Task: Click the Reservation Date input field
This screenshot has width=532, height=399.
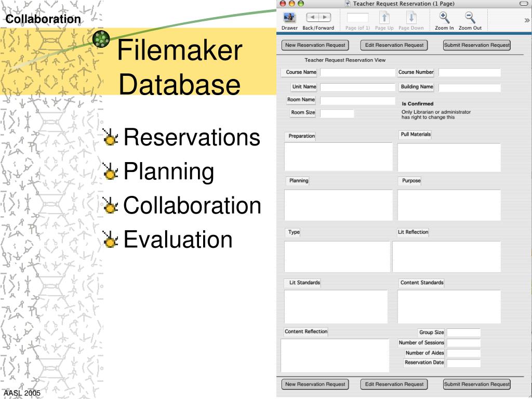Action: tap(463, 363)
